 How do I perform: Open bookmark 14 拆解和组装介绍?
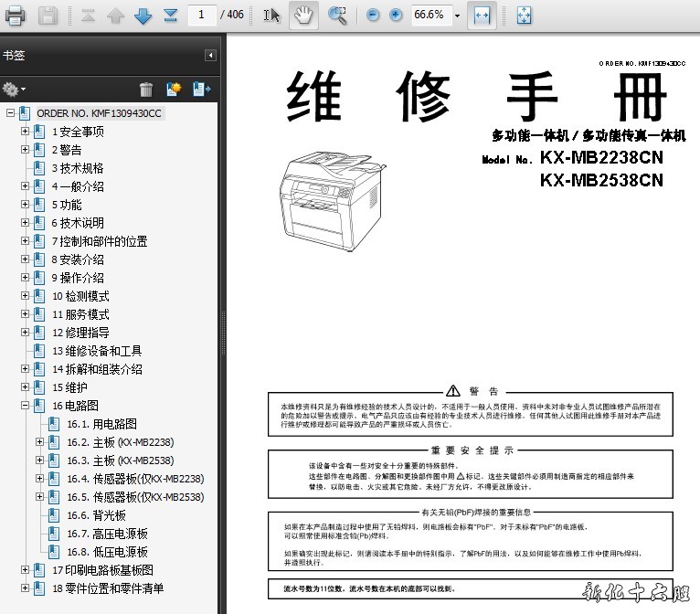pyautogui.click(x=97, y=369)
